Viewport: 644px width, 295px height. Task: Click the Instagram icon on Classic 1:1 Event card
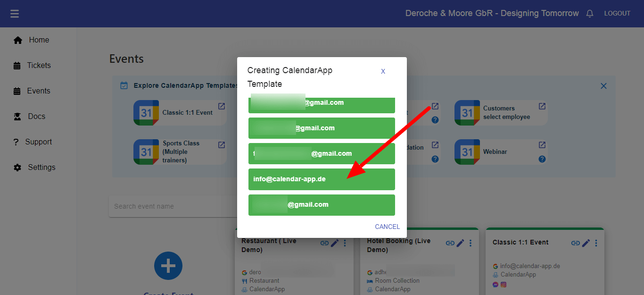503,285
